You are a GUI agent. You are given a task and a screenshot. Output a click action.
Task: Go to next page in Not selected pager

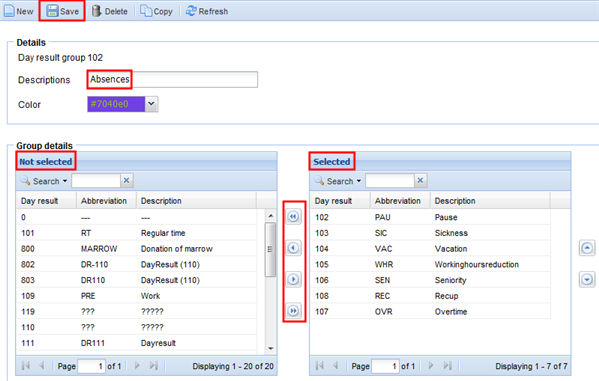click(x=137, y=366)
